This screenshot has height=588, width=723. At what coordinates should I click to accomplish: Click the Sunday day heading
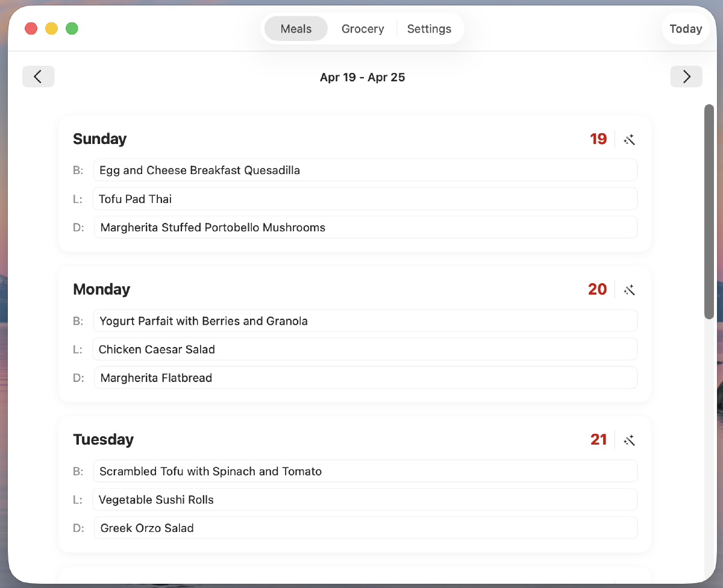click(99, 139)
